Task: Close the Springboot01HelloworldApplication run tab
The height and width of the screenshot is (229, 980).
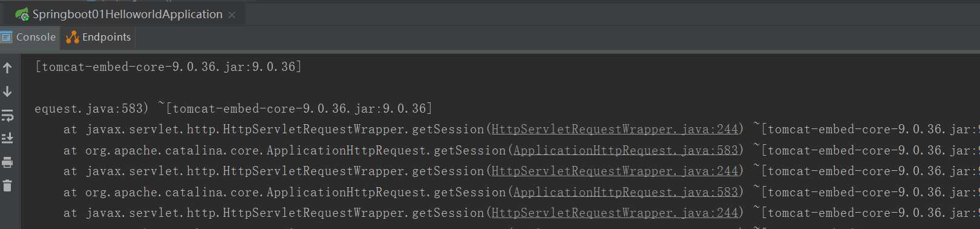Action: pyautogui.click(x=232, y=15)
